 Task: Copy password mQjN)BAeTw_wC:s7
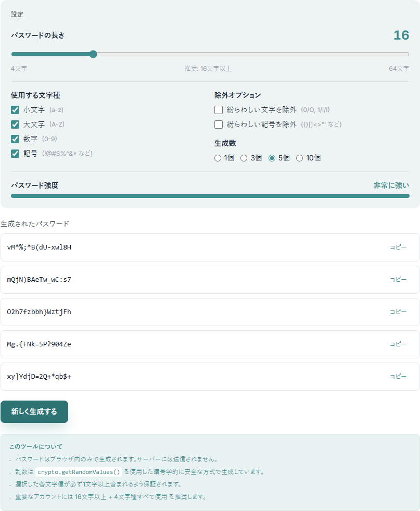(x=398, y=280)
